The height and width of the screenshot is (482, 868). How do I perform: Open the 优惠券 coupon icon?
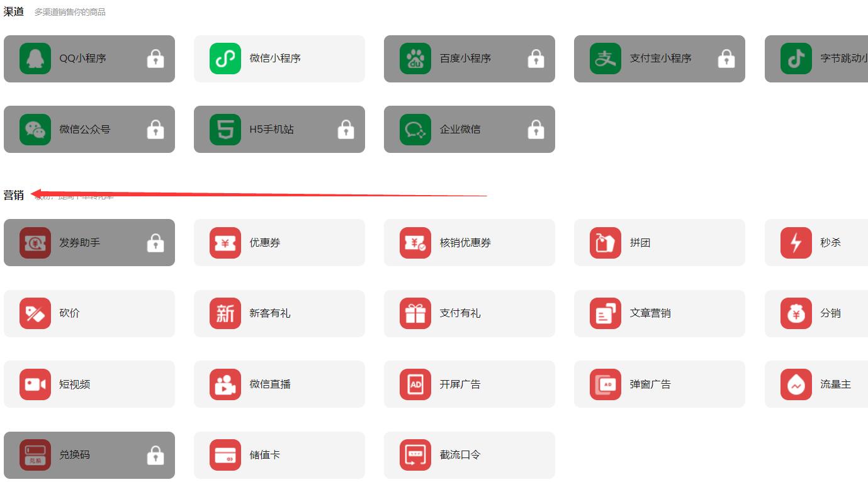point(225,243)
